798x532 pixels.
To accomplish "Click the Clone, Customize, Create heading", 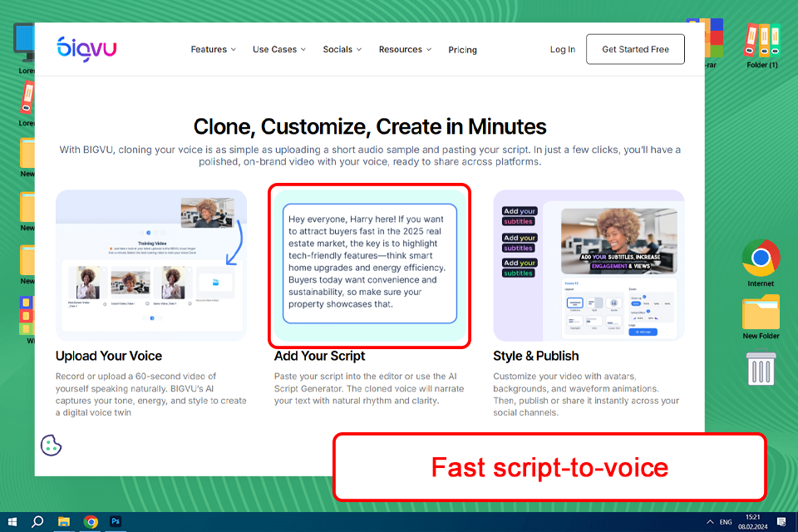I will pyautogui.click(x=369, y=126).
